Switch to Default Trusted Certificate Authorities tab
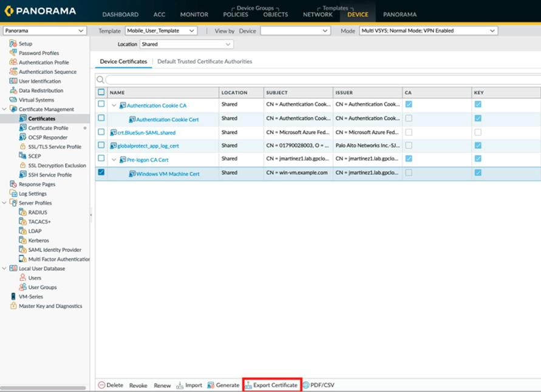Screen dimensions: 541x392 (205, 61)
